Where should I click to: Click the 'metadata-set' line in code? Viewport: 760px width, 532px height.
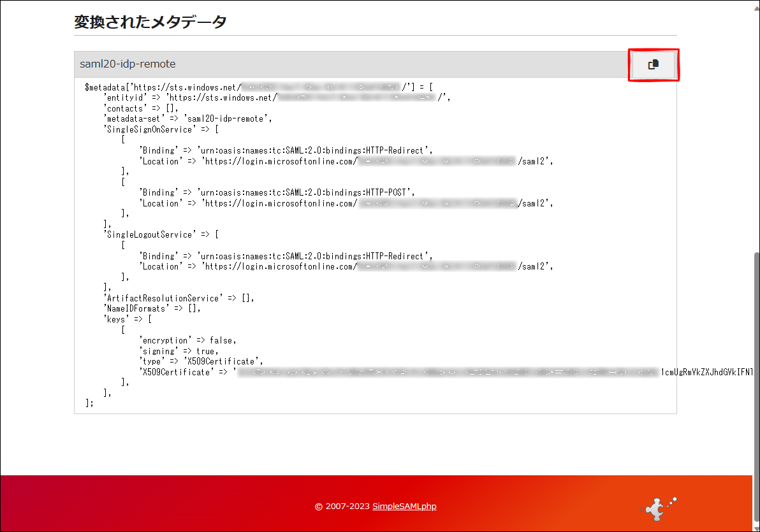(188, 119)
